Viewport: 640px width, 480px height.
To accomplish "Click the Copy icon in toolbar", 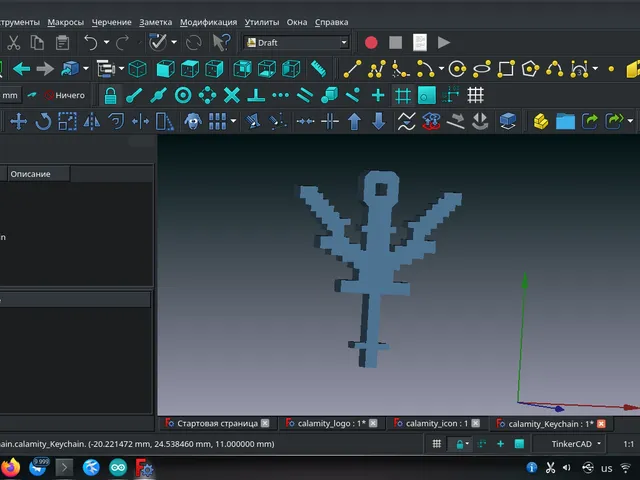I will (x=37, y=42).
